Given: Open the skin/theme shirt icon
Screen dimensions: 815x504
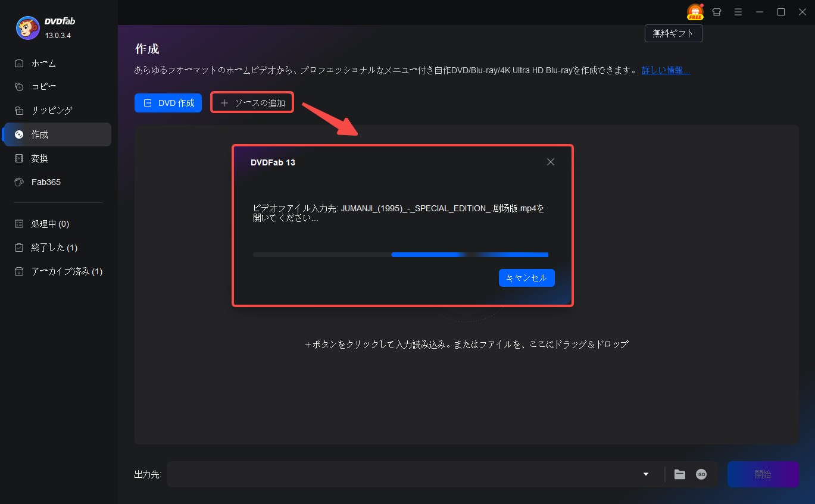Looking at the screenshot, I should [x=717, y=12].
